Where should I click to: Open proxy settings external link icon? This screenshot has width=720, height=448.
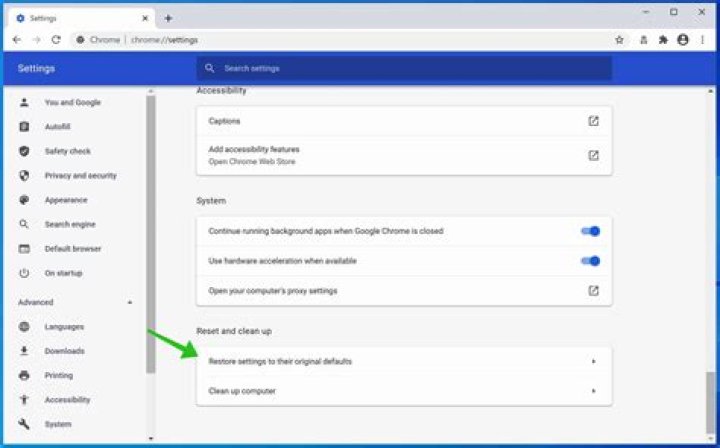click(x=594, y=291)
